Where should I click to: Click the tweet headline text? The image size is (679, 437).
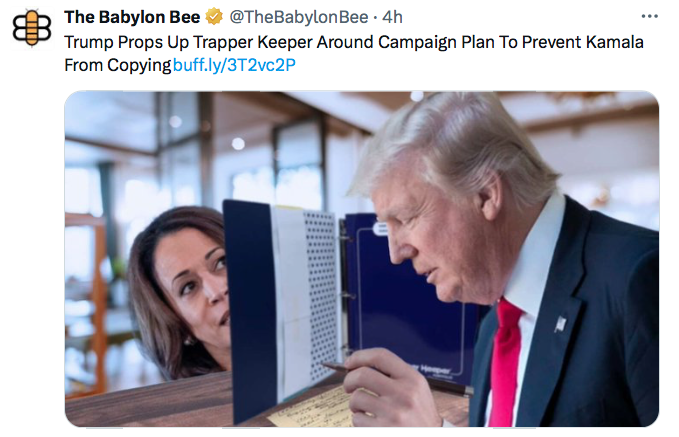click(x=354, y=54)
